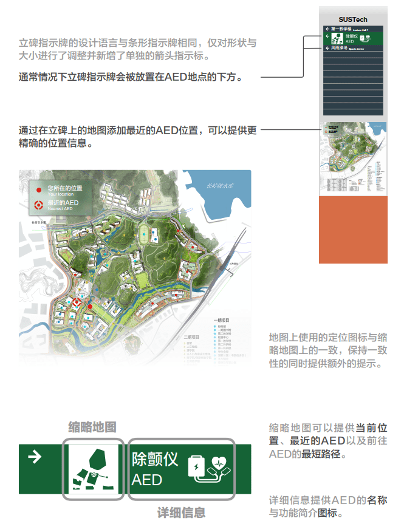This screenshot has width=418, height=532.
Task: Click the 详细信息 label
Action: [x=181, y=513]
